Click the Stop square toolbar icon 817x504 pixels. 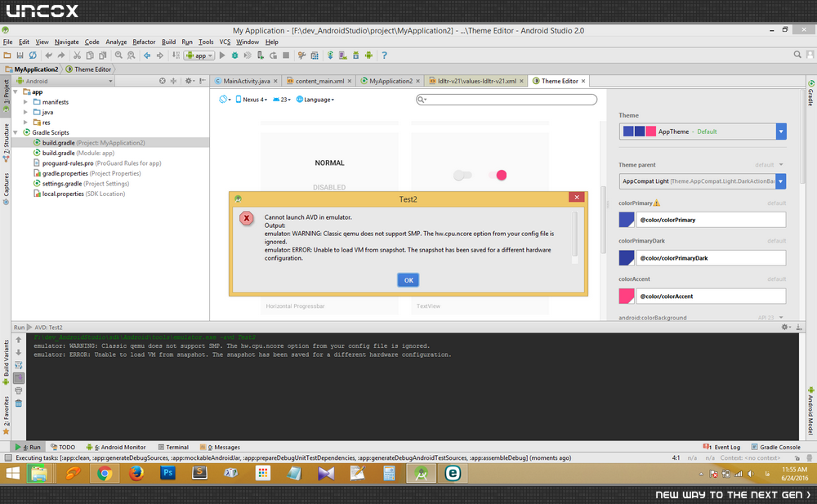tap(286, 56)
